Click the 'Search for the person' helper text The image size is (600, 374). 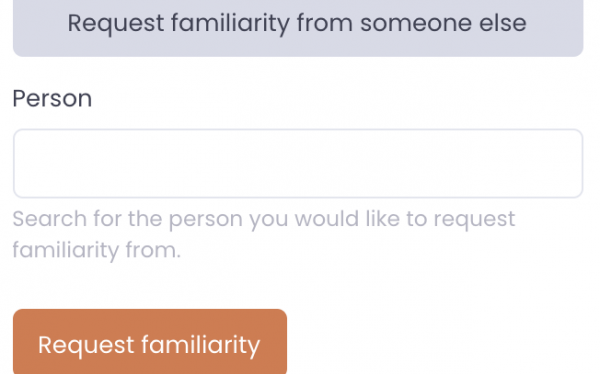(x=264, y=234)
